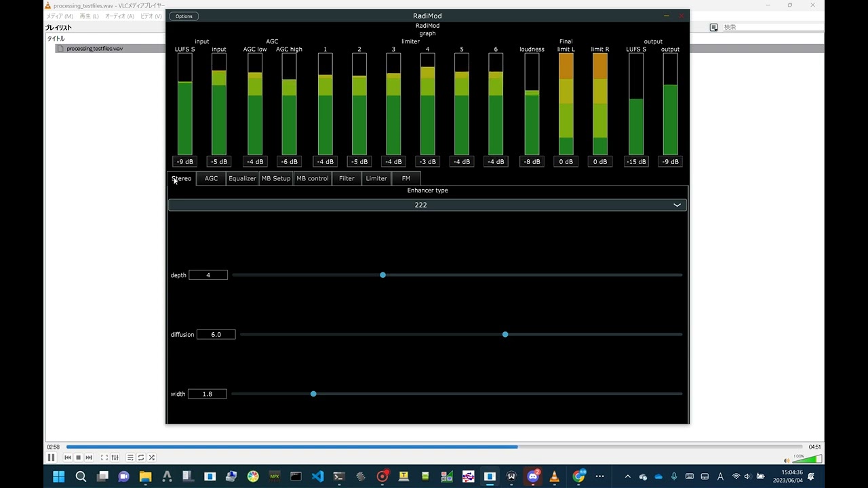868x488 pixels.
Task: Click the VLC volume speaker icon
Action: pyautogui.click(x=787, y=460)
